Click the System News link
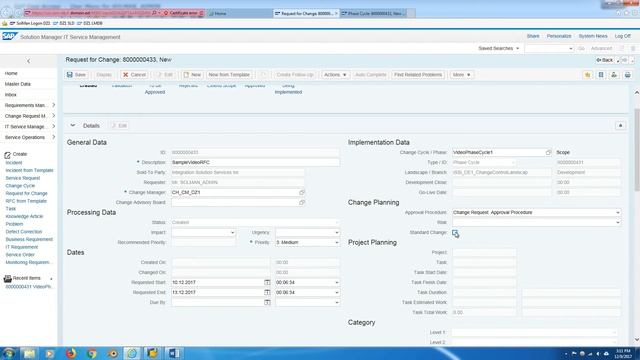 point(593,36)
